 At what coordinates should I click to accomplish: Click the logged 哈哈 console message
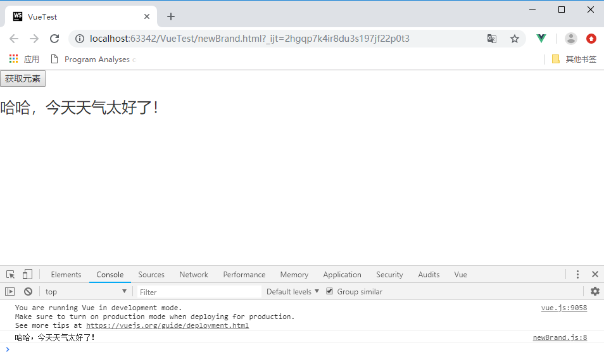pyautogui.click(x=55, y=337)
